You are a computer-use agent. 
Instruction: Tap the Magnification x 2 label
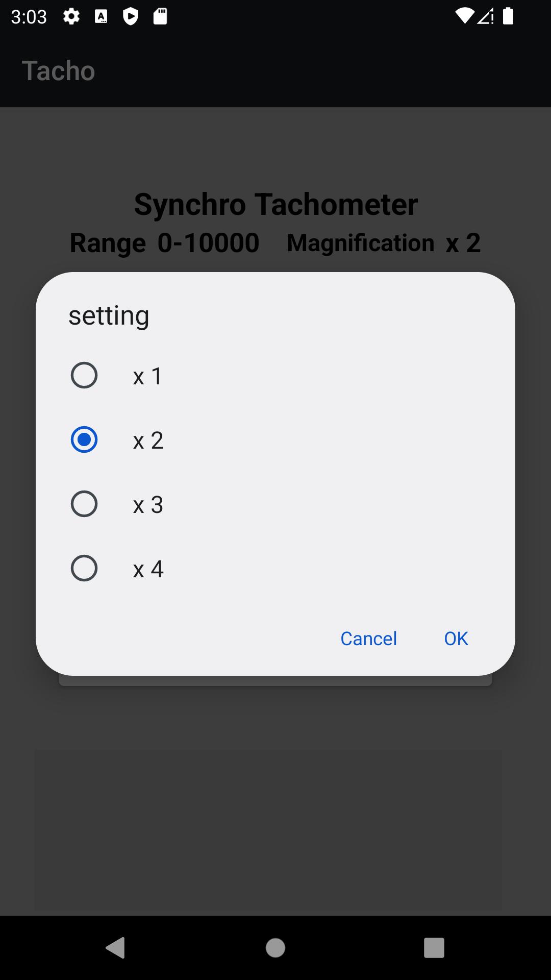[x=384, y=243]
